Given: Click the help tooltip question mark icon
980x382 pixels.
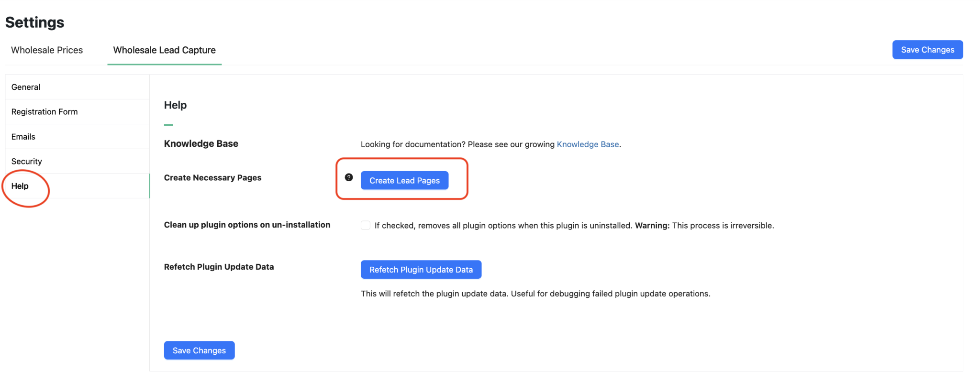Looking at the screenshot, I should click(x=349, y=177).
